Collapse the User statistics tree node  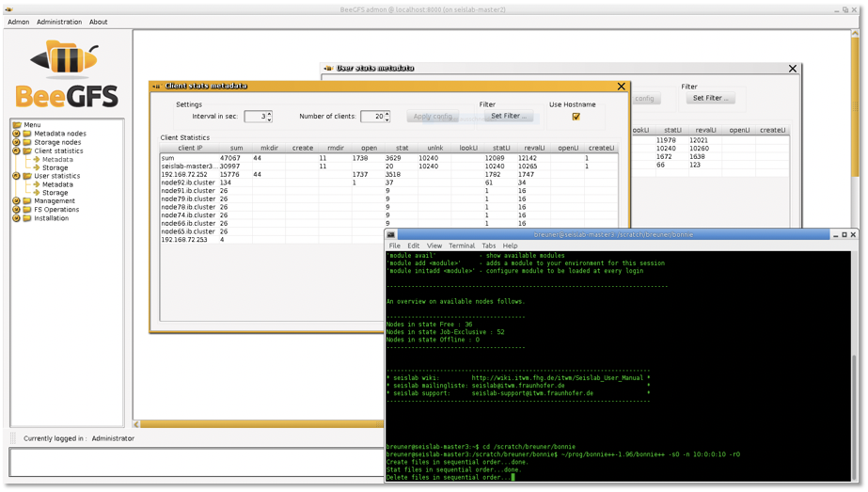point(16,176)
